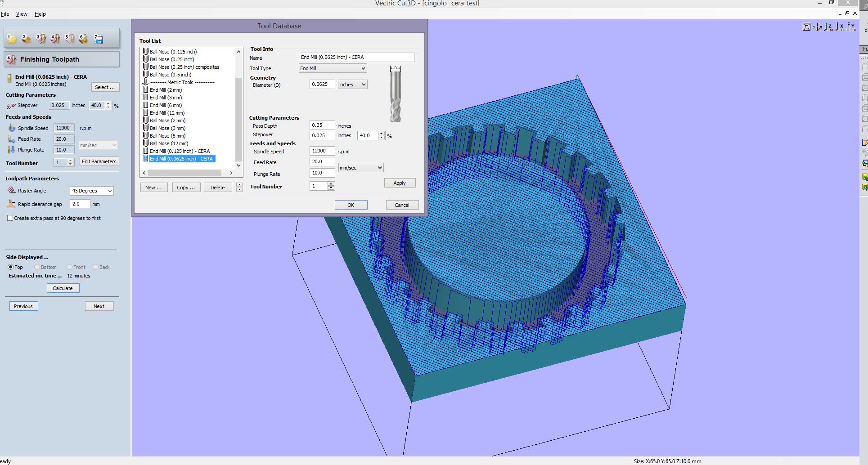The width and height of the screenshot is (868, 465).
Task: Click the Spindle Speed icon
Action: click(x=12, y=128)
